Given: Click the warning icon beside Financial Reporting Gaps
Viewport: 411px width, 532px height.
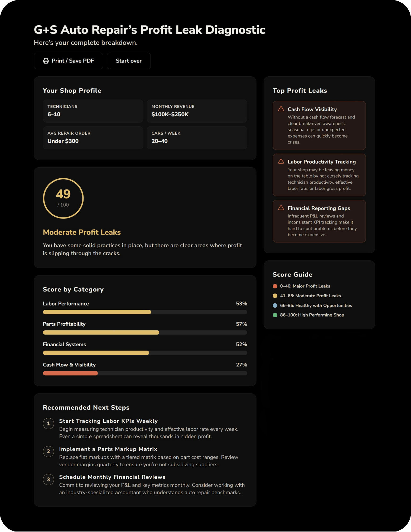Looking at the screenshot, I should pos(281,208).
